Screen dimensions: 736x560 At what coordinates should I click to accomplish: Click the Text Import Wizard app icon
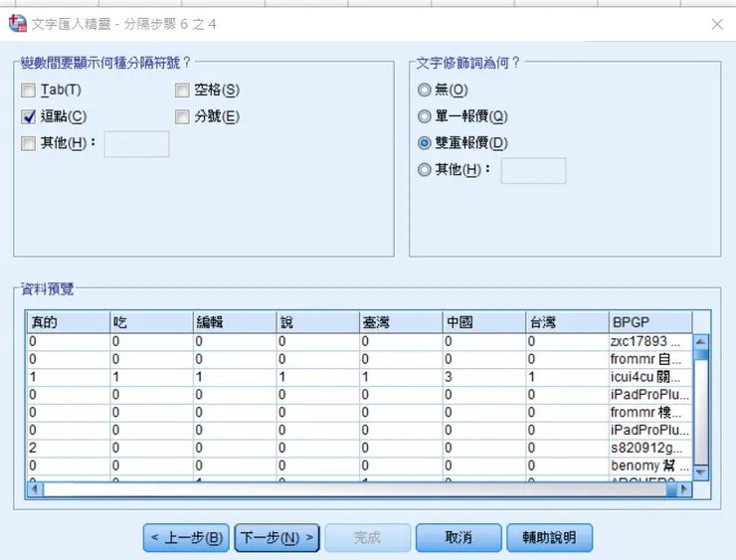pos(17,24)
